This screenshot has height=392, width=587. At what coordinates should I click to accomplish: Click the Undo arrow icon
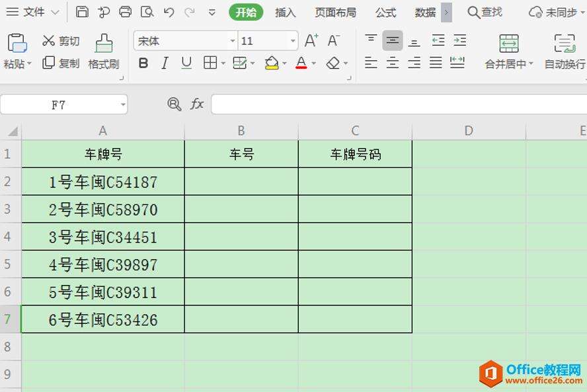click(x=169, y=13)
